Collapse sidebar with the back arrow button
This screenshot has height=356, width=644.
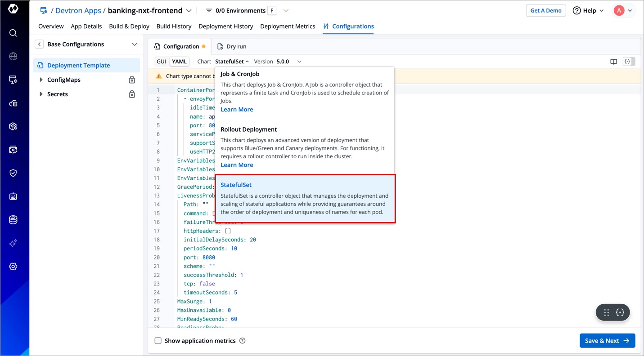pos(40,44)
